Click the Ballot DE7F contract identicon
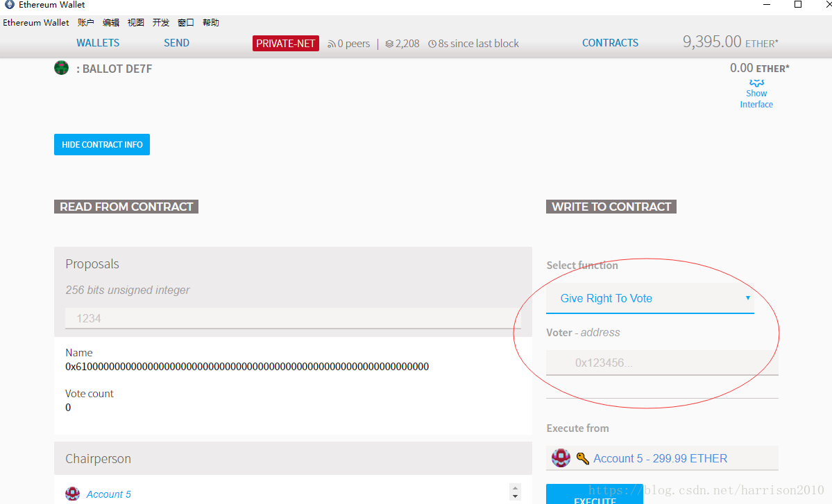The width and height of the screenshot is (832, 504). [x=62, y=68]
